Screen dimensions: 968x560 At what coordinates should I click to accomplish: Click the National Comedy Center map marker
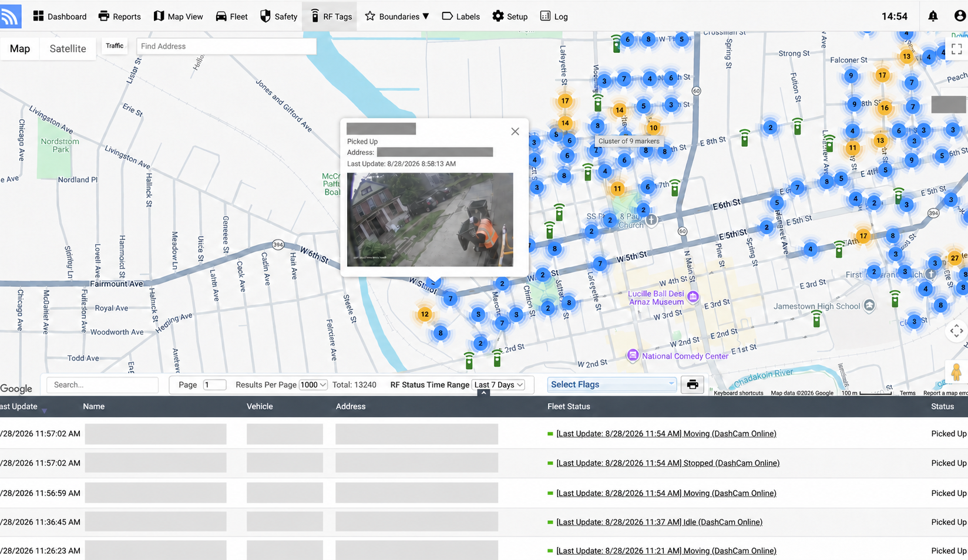tap(633, 355)
